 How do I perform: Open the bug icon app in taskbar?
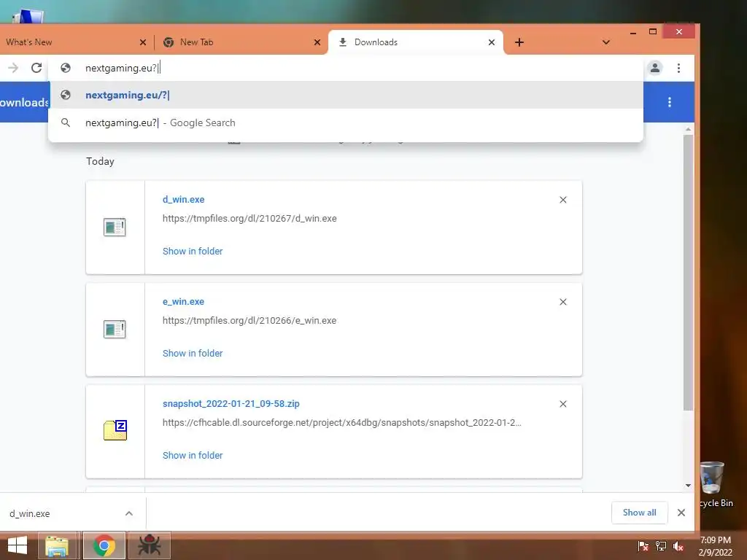pyautogui.click(x=150, y=545)
